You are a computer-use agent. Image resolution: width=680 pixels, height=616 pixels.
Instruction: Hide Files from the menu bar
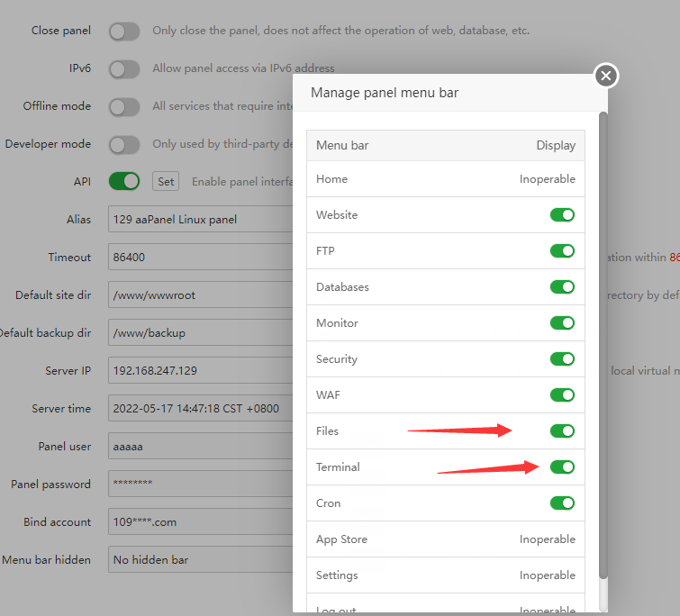[x=562, y=431]
